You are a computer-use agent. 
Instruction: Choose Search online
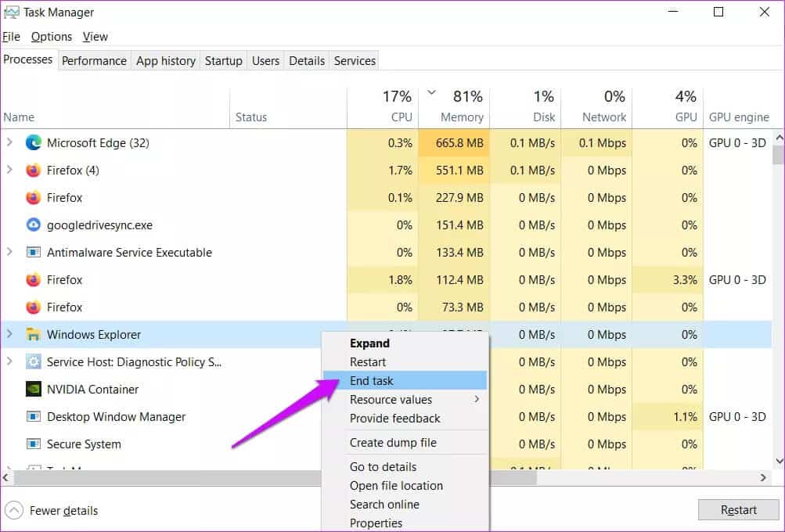405,504
